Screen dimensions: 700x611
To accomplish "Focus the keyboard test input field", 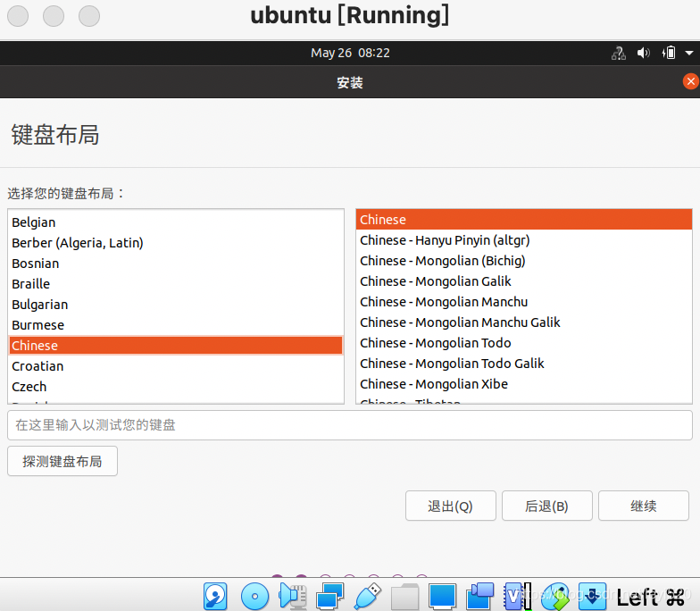I will click(x=350, y=425).
